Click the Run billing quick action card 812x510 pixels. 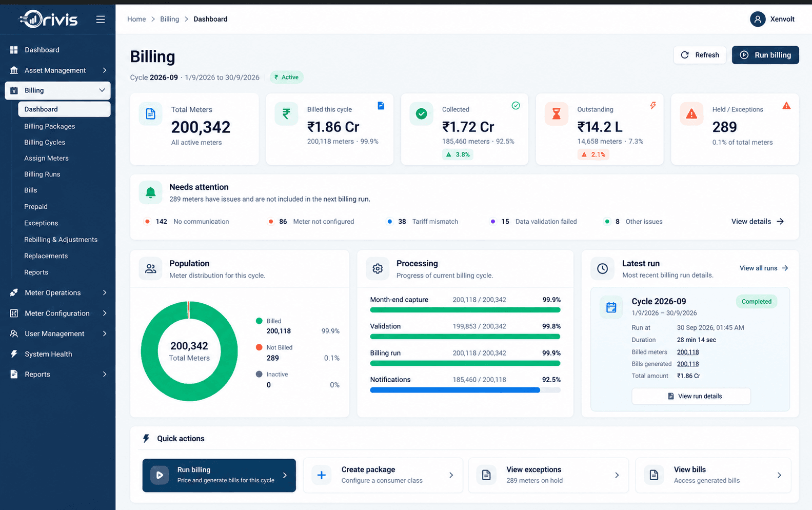219,475
